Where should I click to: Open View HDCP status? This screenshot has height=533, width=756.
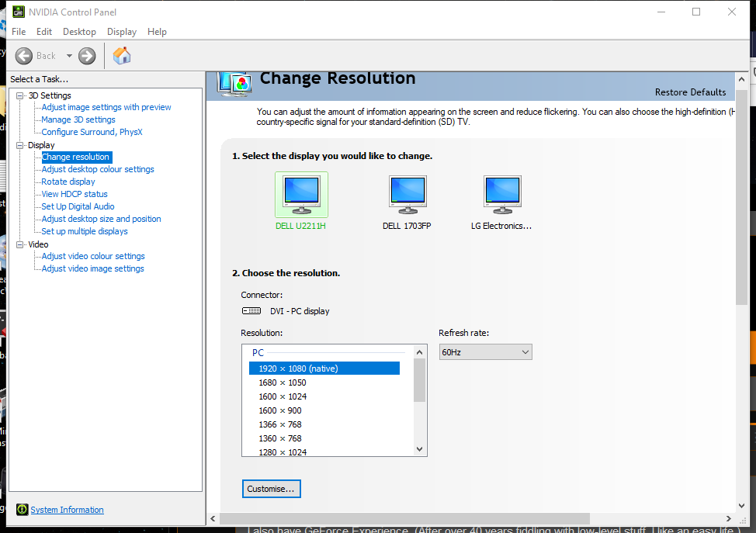click(75, 194)
